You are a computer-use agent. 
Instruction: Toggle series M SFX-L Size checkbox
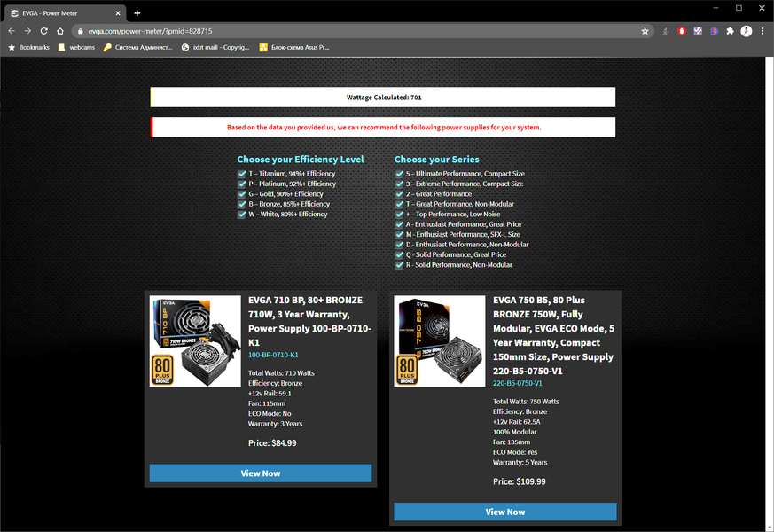click(x=399, y=234)
